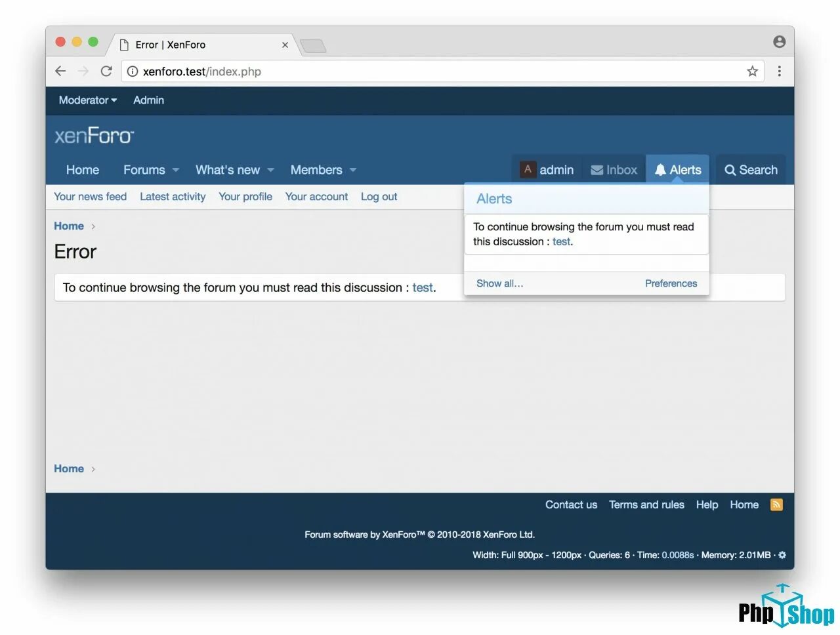Click the site info icon in address bar

133,72
